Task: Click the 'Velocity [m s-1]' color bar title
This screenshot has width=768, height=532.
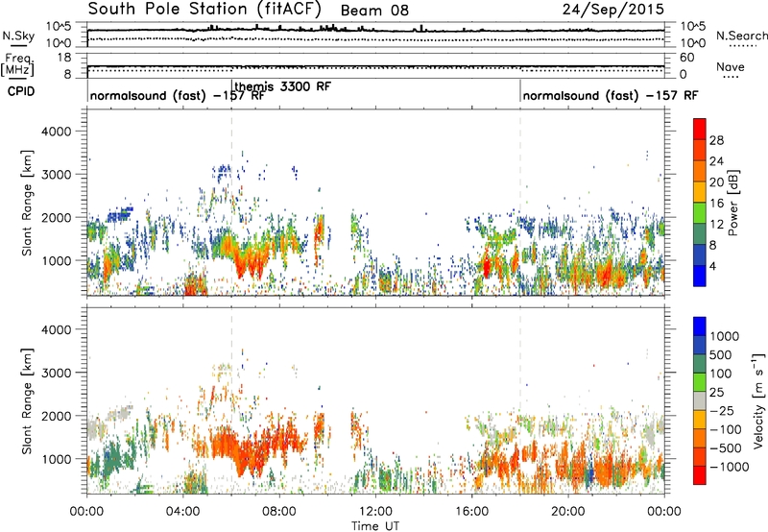Action: tap(759, 400)
